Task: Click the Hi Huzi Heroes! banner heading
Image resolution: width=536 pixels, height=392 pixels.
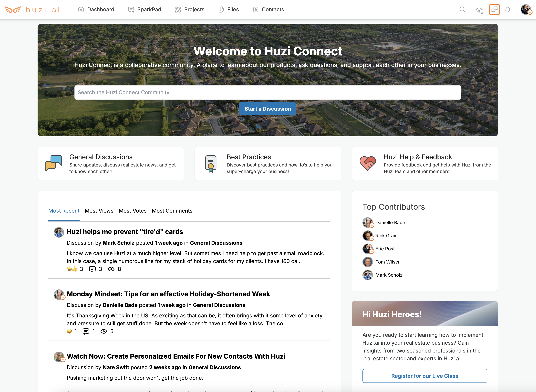Action: click(x=392, y=314)
